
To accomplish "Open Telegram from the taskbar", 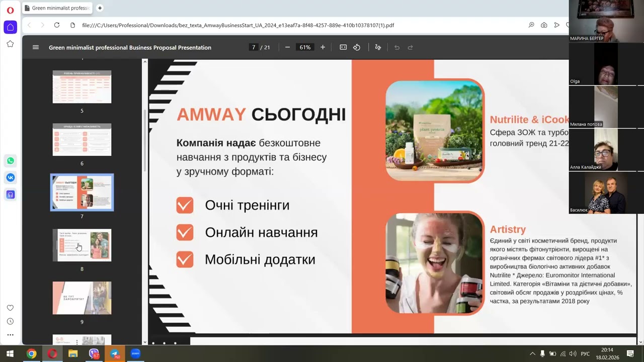I will coord(115,353).
